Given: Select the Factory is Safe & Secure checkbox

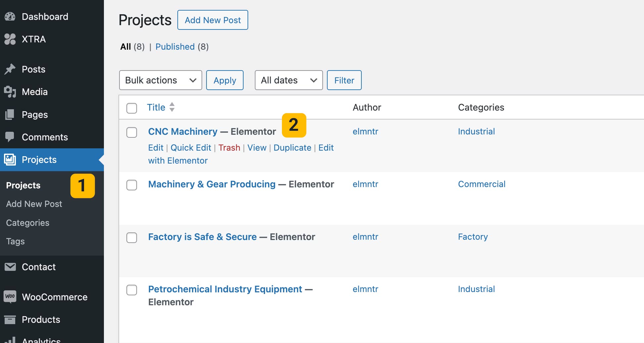Looking at the screenshot, I should pos(132,237).
